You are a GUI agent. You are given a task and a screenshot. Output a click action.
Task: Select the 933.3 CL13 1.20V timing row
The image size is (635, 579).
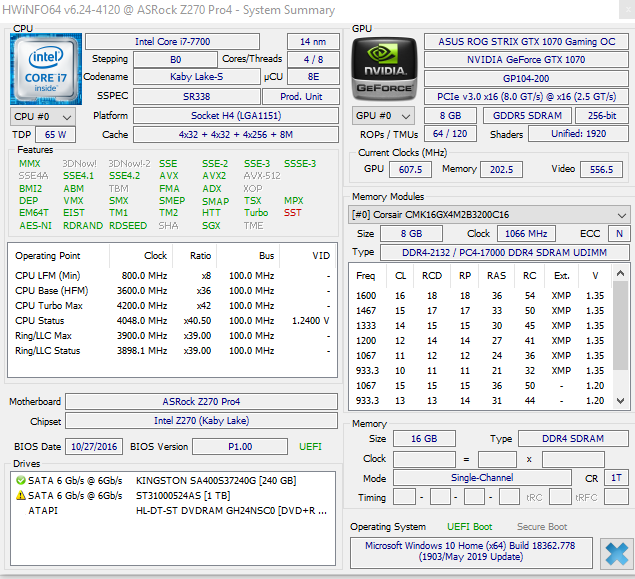click(x=481, y=401)
